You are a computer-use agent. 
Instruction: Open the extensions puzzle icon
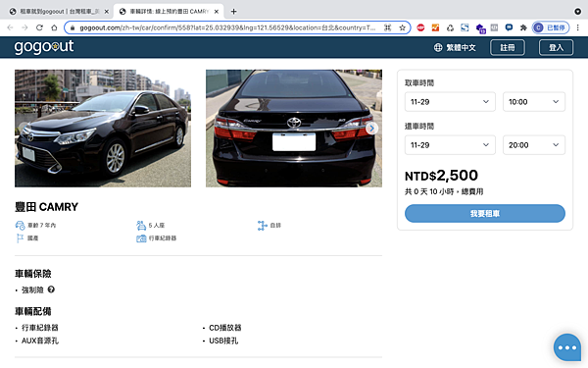pos(523,27)
